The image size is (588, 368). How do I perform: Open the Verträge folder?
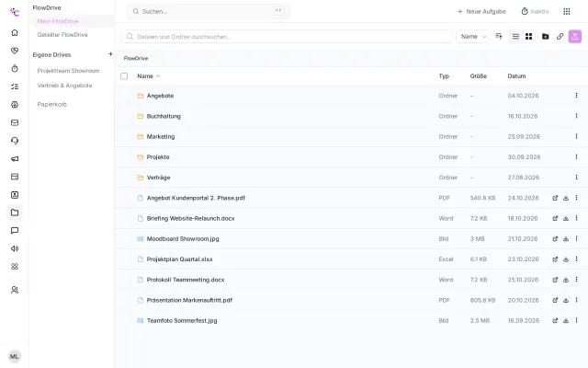tap(158, 178)
